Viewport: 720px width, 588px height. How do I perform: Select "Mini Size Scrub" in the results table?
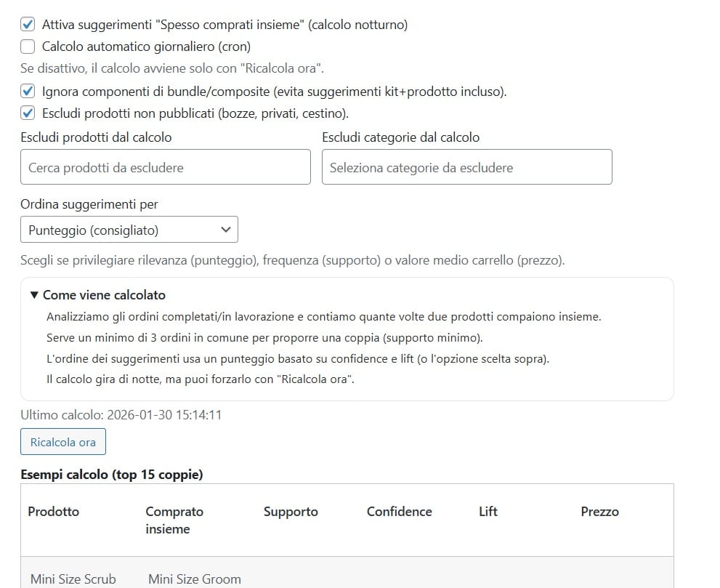point(73,579)
